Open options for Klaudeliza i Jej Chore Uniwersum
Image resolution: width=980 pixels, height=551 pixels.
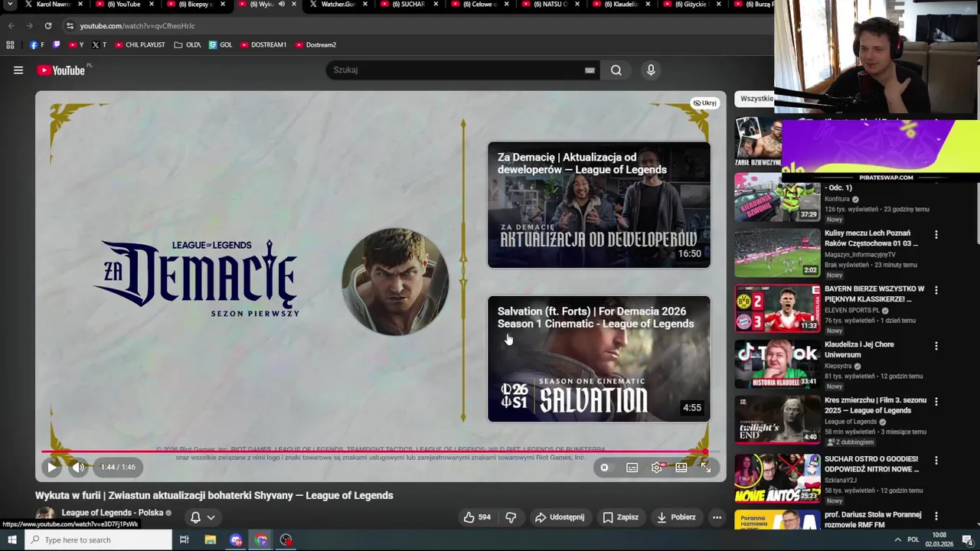tap(936, 346)
